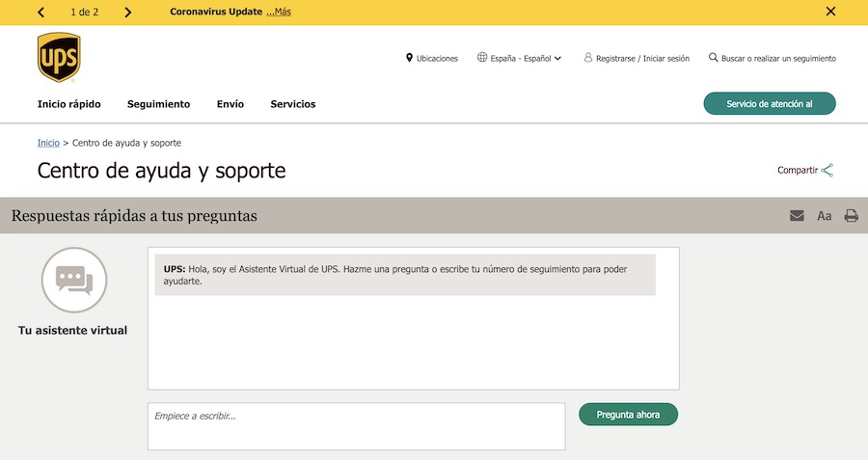Expand the España - Español language dropdown
The image size is (868, 460).
tap(519, 59)
